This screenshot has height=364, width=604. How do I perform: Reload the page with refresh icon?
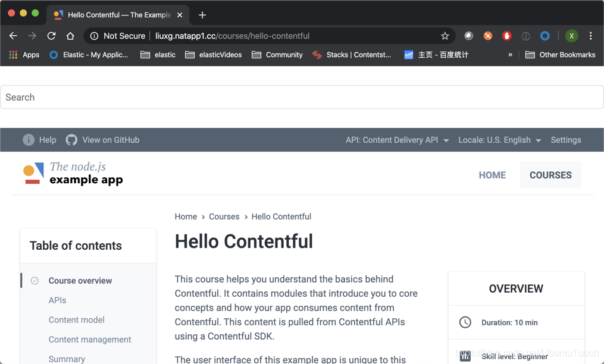point(51,36)
